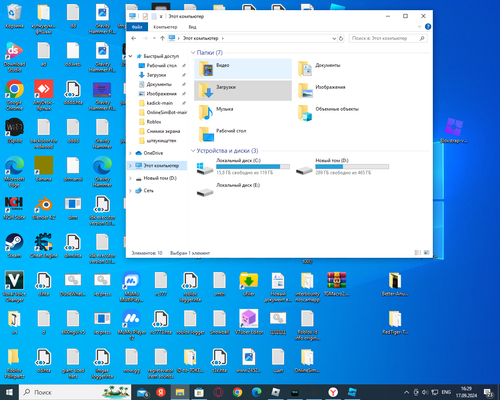The height and width of the screenshot is (400, 500).
Task: Open kadick-main in sidebar
Action: click(x=160, y=103)
